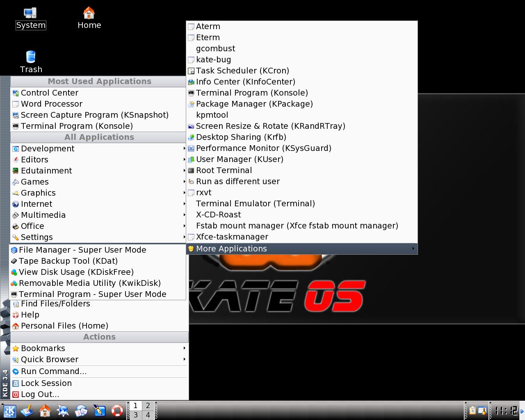The width and height of the screenshot is (525, 420).
Task: Select the Trash desktop icon
Action: [31, 62]
